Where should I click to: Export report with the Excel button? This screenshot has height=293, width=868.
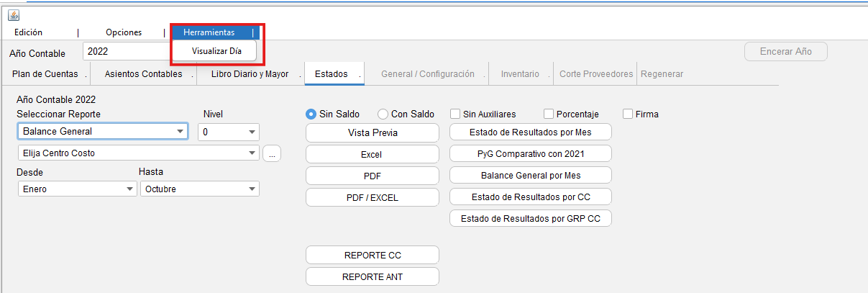[372, 154]
